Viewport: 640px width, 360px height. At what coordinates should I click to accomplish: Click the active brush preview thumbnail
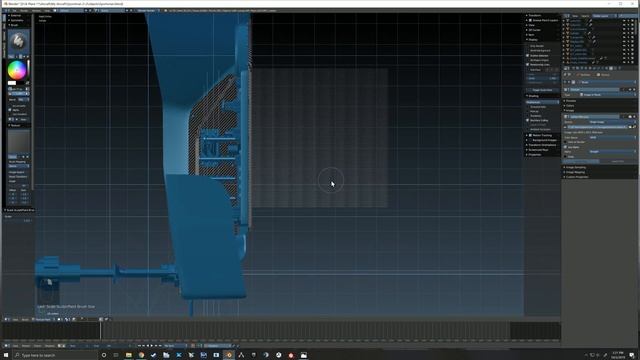click(19, 41)
